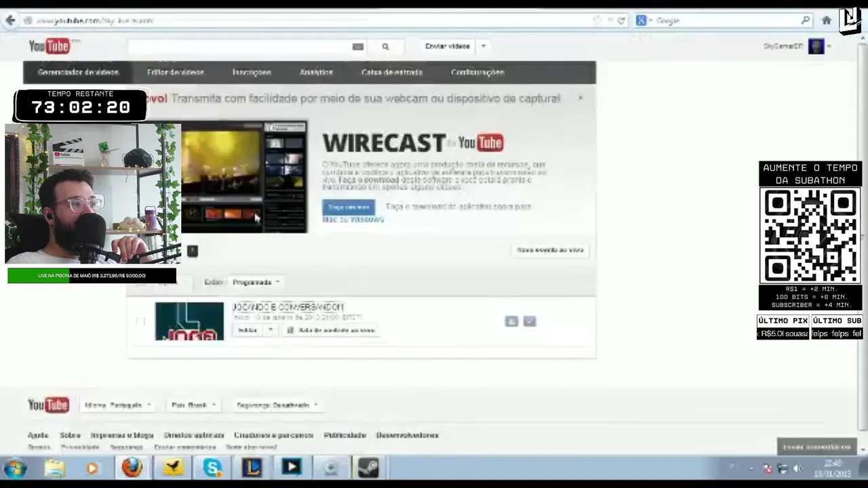Viewport: 868px width, 488px height.
Task: Tick the checkbox beside JOGANDO E CONVERSANDO event
Action: pyautogui.click(x=140, y=321)
